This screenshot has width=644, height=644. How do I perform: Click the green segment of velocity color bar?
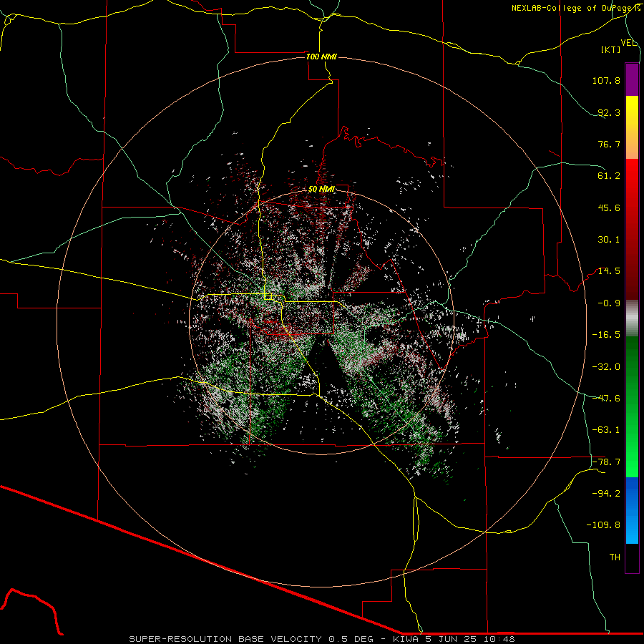632,406
